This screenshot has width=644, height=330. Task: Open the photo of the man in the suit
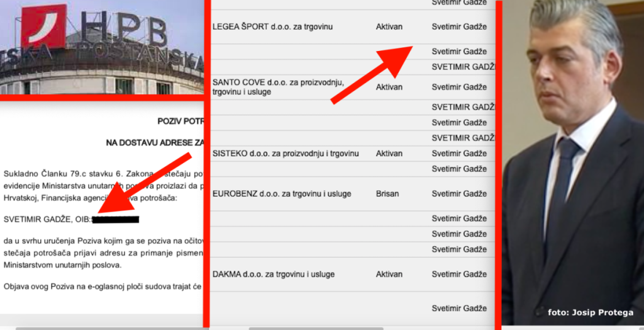click(573, 163)
